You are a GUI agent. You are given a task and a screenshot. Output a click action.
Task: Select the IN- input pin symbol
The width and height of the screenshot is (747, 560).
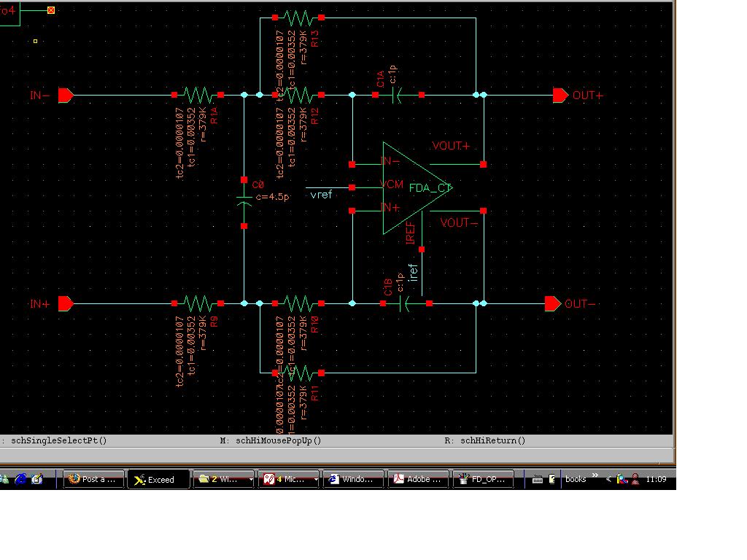click(66, 96)
